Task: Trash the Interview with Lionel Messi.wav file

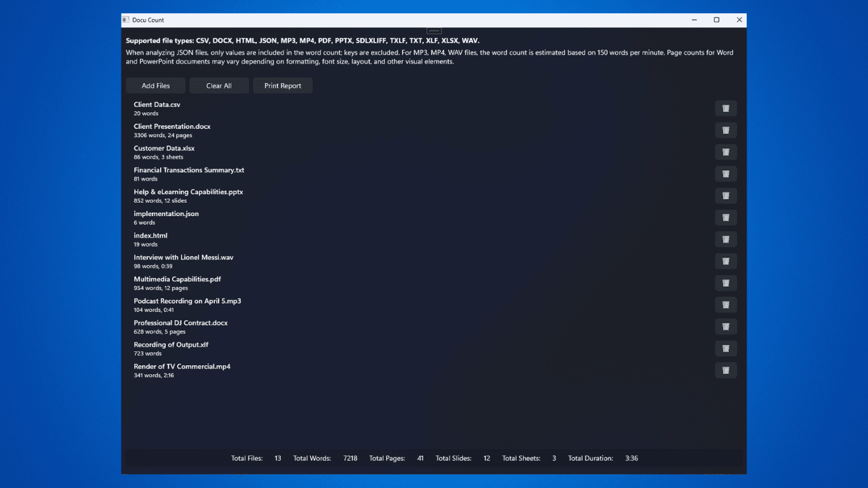Action: point(726,261)
